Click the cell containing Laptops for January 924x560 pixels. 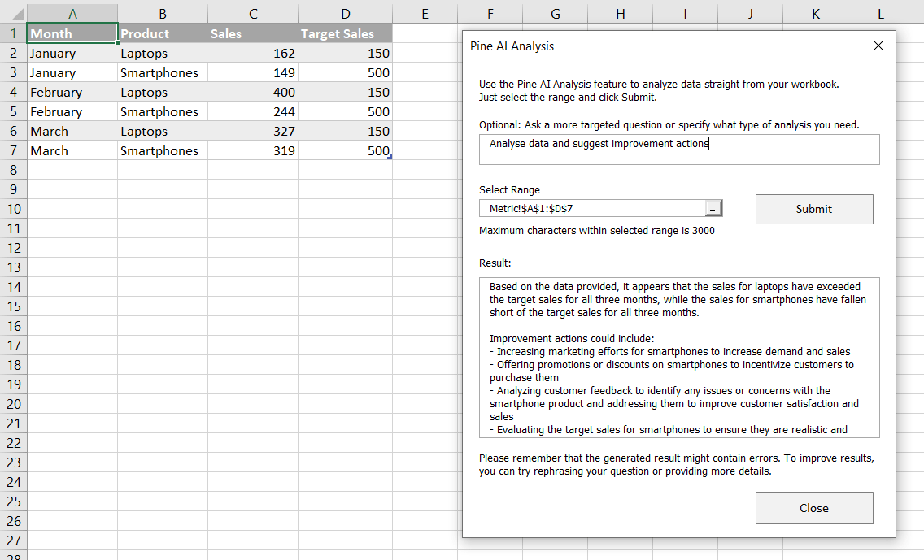[162, 53]
